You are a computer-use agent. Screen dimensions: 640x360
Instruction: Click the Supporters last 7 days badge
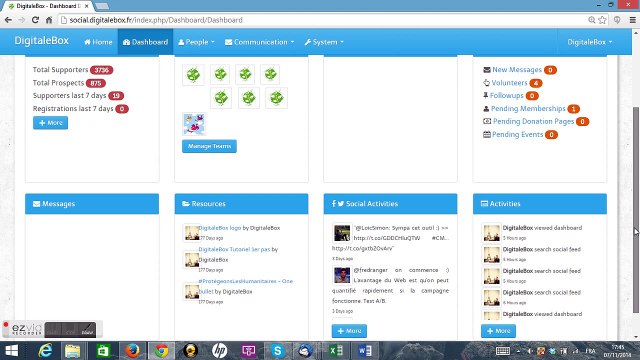[116, 96]
